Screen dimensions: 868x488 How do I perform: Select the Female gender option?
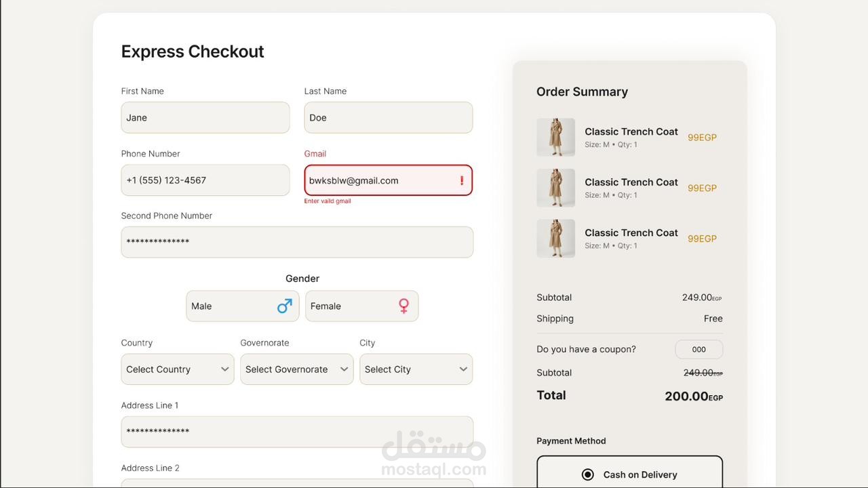(x=362, y=306)
